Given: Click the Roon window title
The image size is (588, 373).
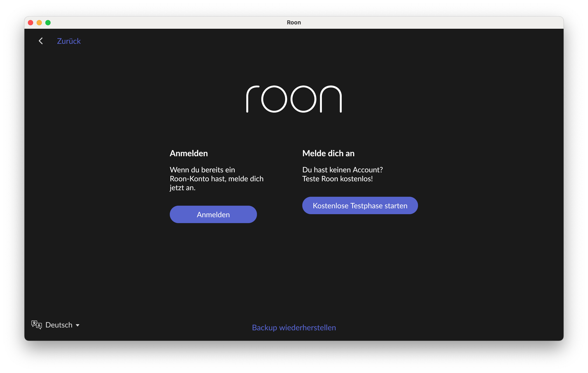Looking at the screenshot, I should (294, 22).
